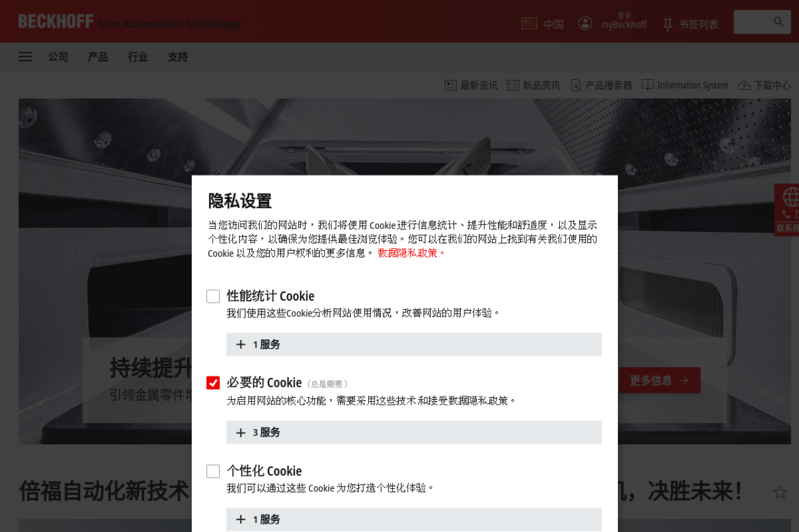Open 产品搜索器 product finder icon
The width and height of the screenshot is (799, 532).
click(x=576, y=85)
